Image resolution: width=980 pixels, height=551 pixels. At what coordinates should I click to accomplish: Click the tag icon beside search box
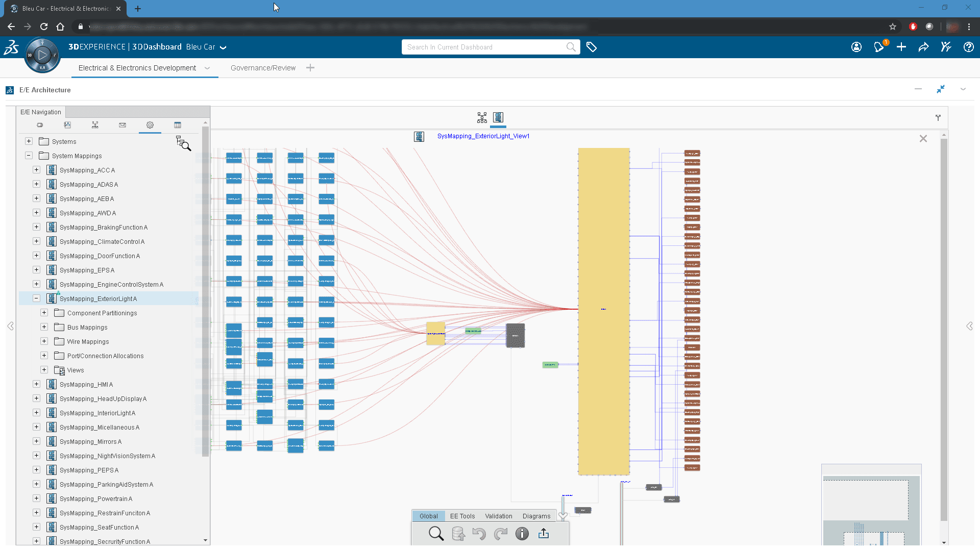click(592, 47)
